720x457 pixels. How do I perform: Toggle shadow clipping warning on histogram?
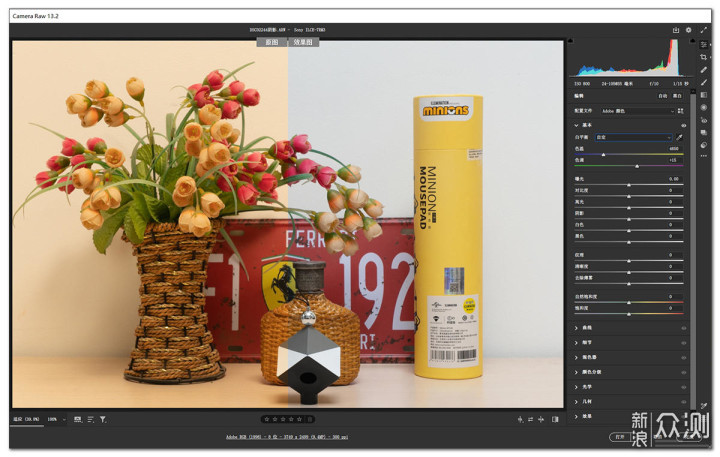[571, 40]
